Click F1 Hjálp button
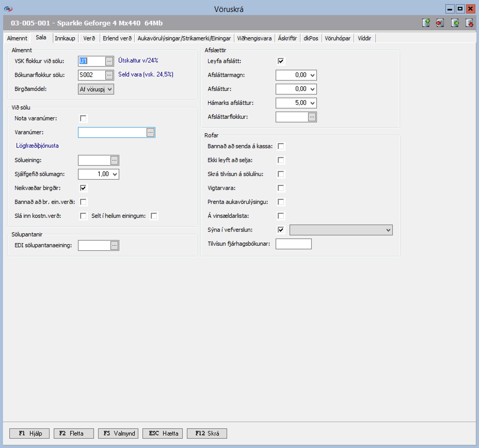479x448 pixels. (x=29, y=433)
